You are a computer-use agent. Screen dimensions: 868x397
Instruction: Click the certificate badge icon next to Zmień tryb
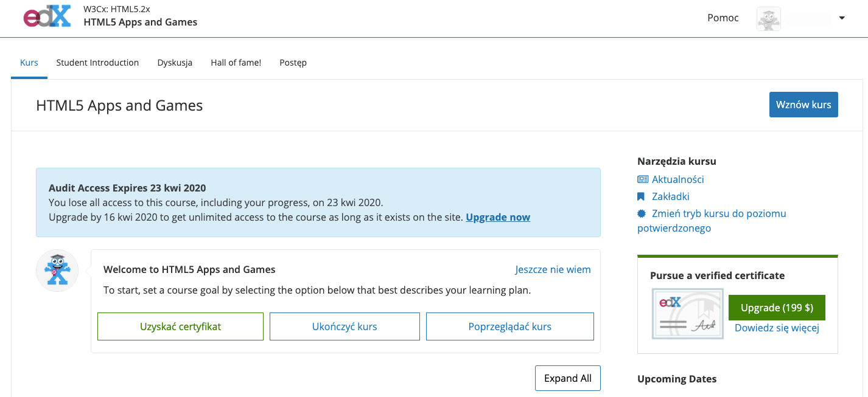(642, 213)
